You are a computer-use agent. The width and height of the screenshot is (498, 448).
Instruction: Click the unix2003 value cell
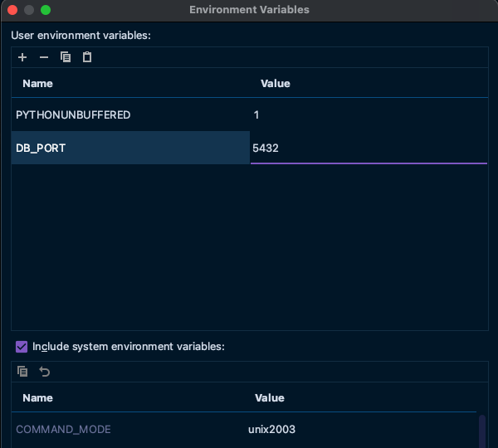coord(272,430)
